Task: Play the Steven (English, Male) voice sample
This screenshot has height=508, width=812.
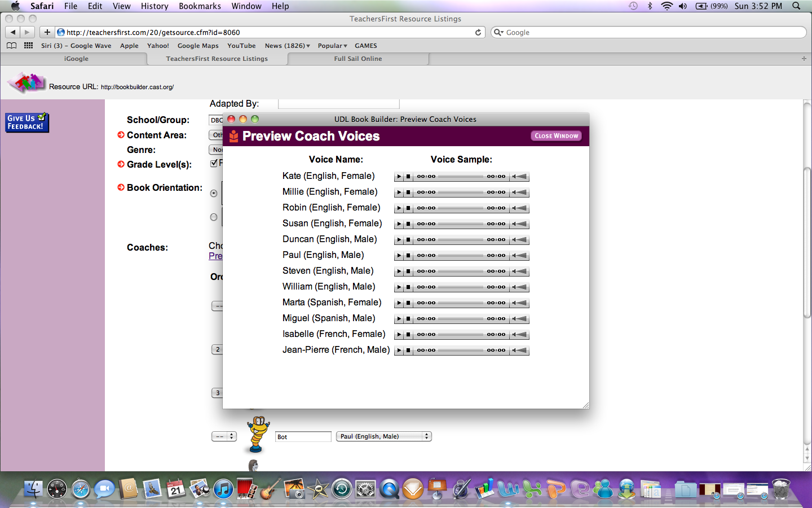Action: pos(399,271)
